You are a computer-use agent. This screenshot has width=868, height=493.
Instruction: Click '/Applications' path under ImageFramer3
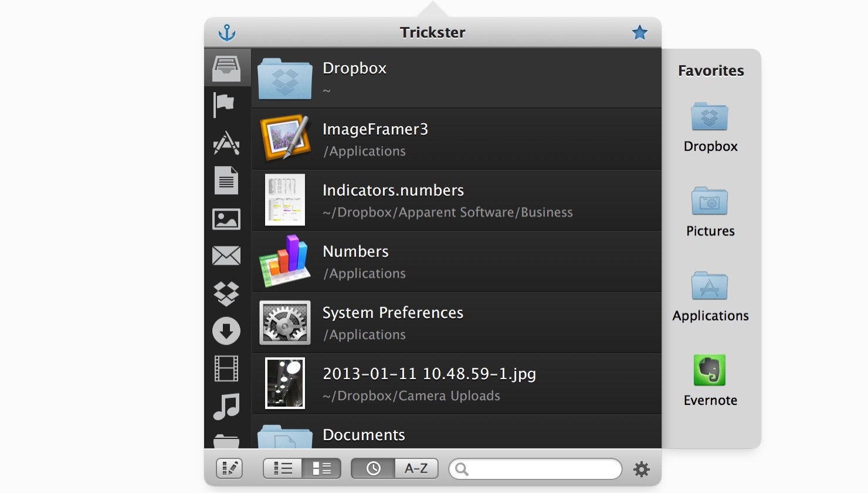[x=364, y=151]
